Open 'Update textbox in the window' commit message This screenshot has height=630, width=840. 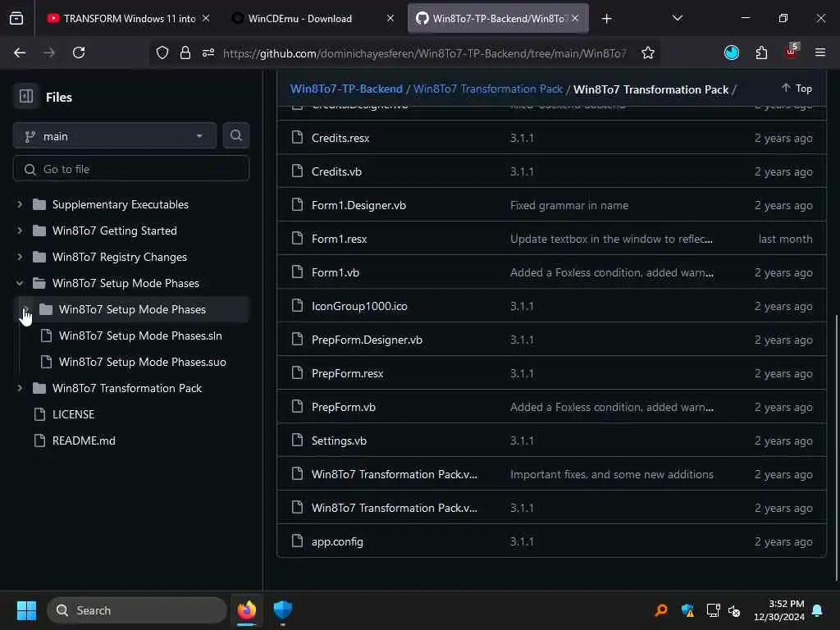coord(611,239)
